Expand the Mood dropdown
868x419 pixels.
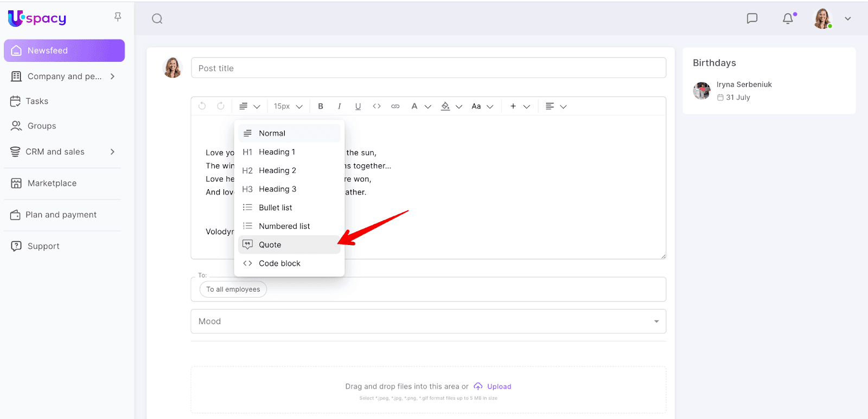click(656, 321)
